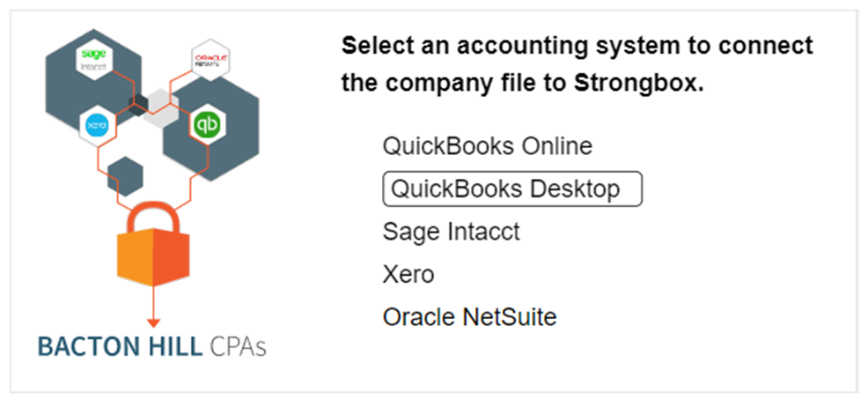The width and height of the screenshot is (868, 400).
Task: Select Sage Intacct from the list
Action: point(451,232)
